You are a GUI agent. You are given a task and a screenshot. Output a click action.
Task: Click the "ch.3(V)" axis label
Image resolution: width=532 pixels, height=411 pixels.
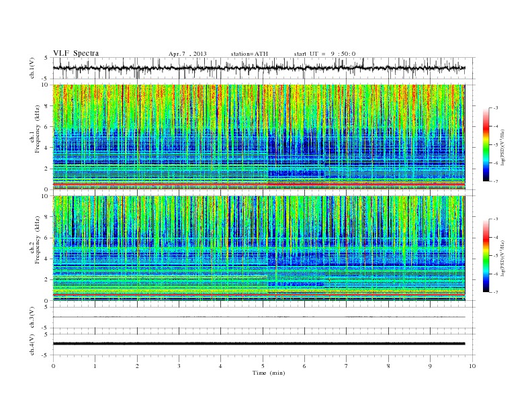coord(32,318)
